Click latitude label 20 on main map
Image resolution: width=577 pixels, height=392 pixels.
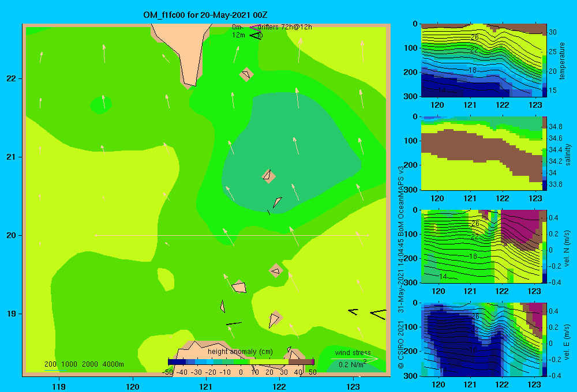(12, 235)
